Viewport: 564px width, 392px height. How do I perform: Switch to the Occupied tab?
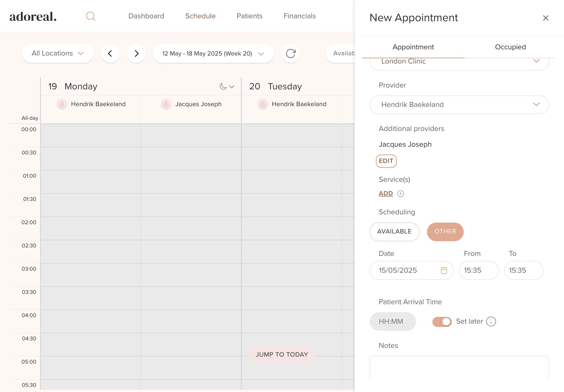point(510,47)
